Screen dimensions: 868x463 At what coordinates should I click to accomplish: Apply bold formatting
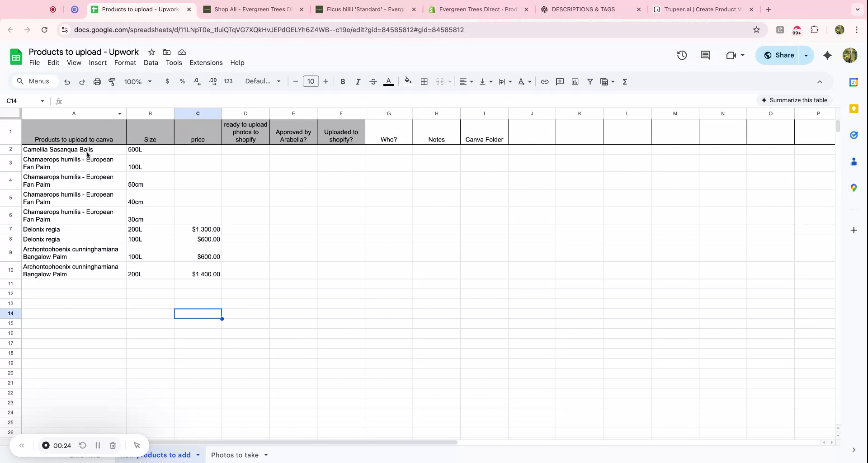point(343,81)
